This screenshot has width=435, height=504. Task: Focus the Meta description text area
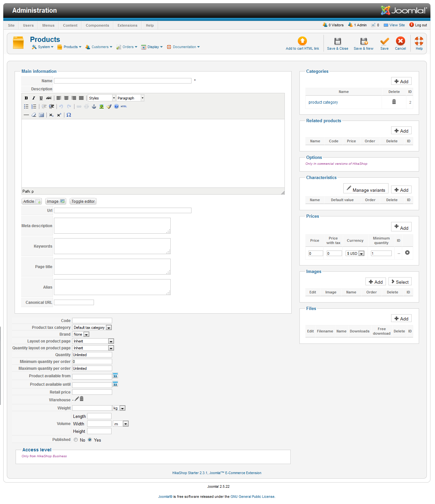pos(112,226)
